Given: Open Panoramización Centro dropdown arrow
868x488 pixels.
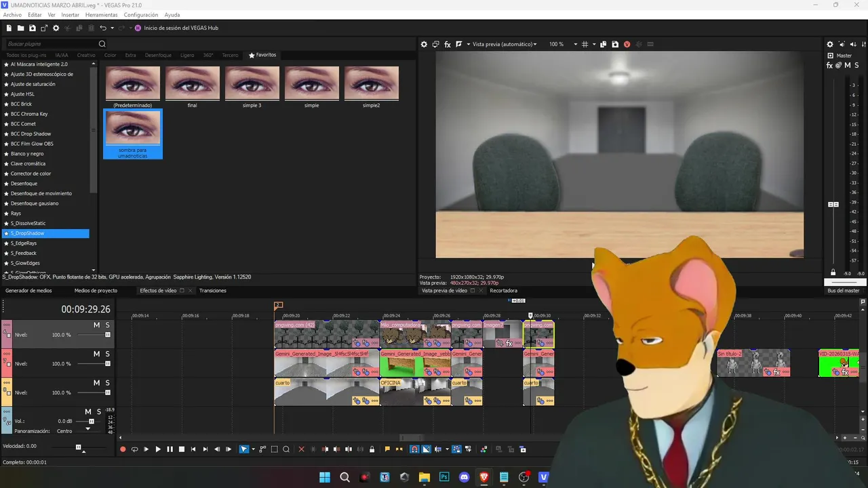Looking at the screenshot, I should point(88,429).
